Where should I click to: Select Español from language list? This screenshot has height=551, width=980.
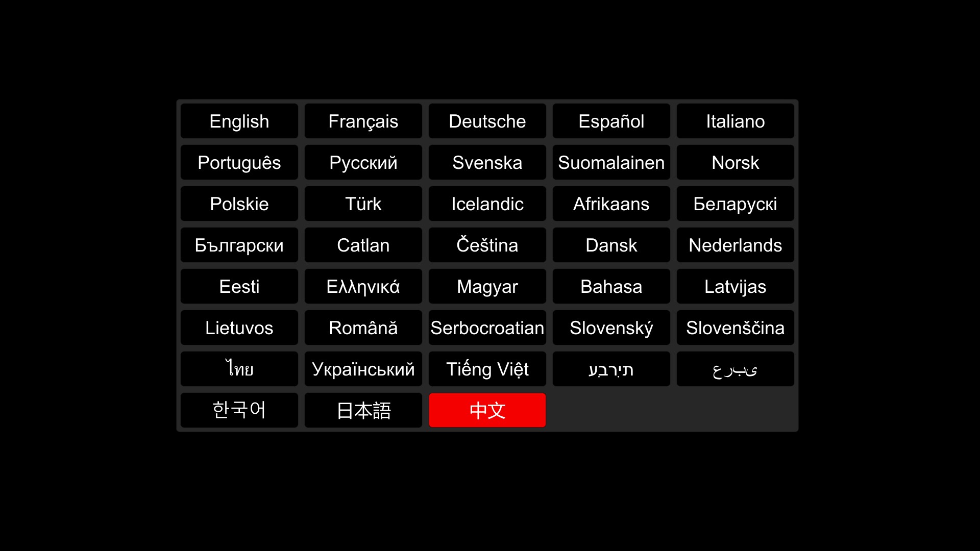click(x=610, y=121)
